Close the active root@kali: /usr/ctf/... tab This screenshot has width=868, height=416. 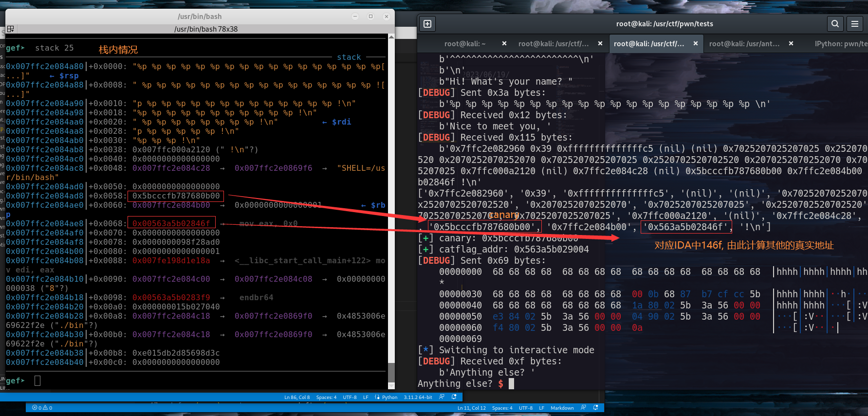pos(696,43)
